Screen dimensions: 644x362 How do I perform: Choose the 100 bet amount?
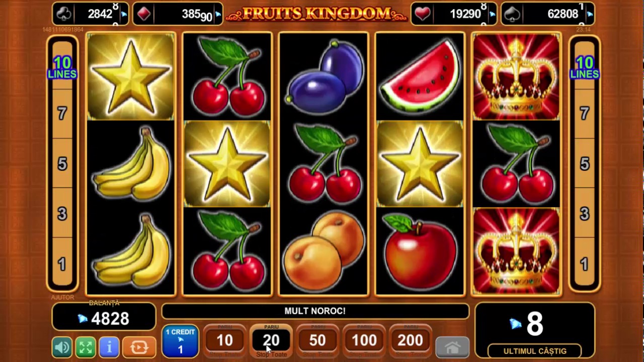(x=364, y=341)
